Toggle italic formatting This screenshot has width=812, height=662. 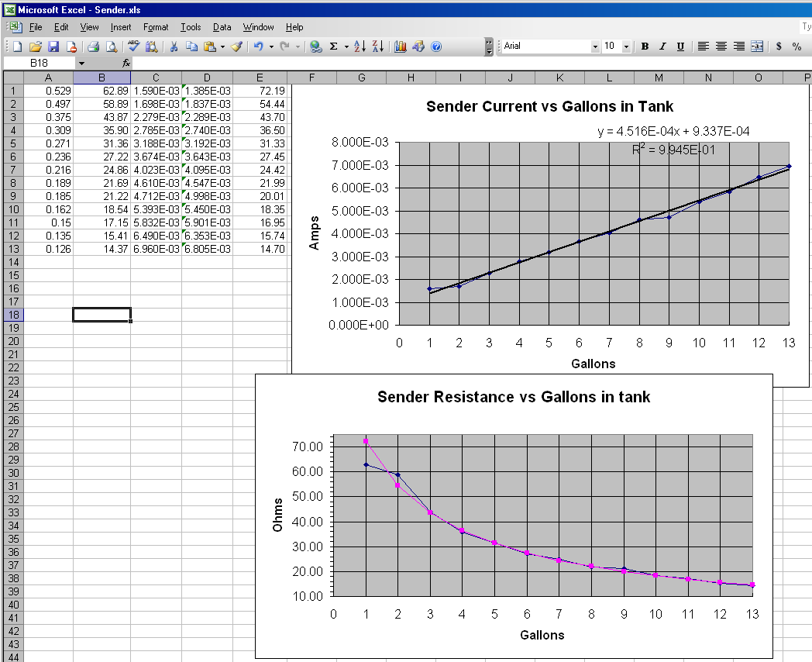662,46
